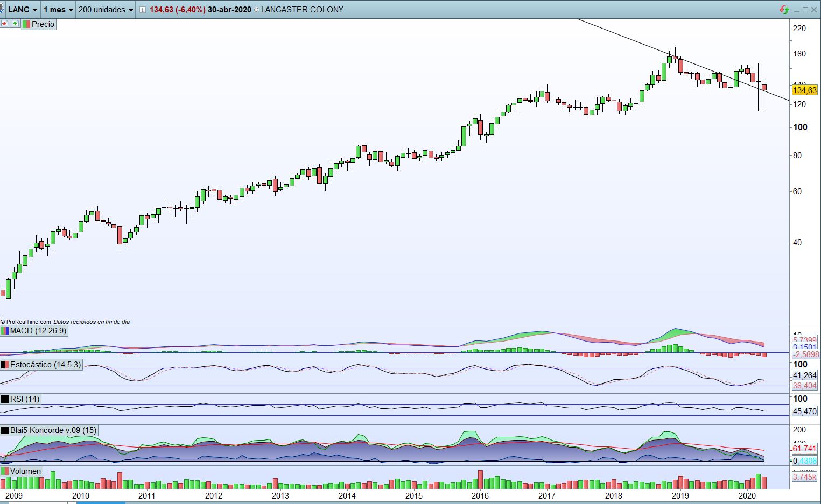Click the red-green sync arrows icon

(x=784, y=10)
